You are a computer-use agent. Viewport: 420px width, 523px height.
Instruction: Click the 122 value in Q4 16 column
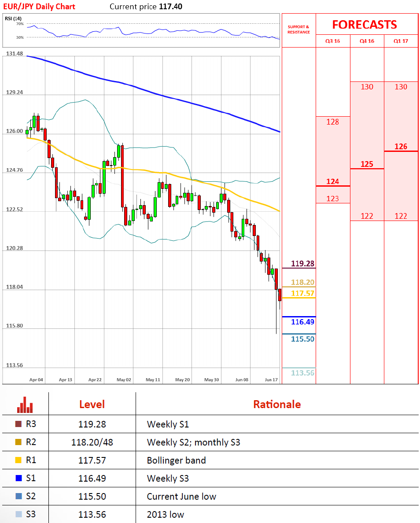367,216
